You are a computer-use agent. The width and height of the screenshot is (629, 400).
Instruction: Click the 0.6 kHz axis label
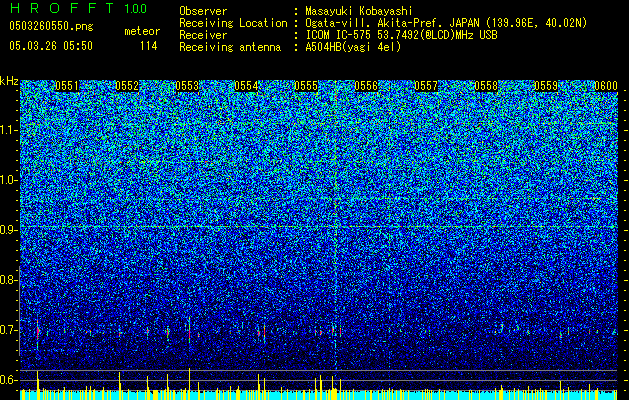tap(8, 380)
